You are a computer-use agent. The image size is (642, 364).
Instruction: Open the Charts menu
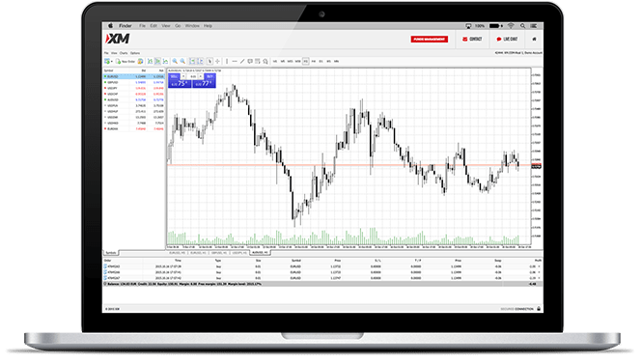point(124,53)
